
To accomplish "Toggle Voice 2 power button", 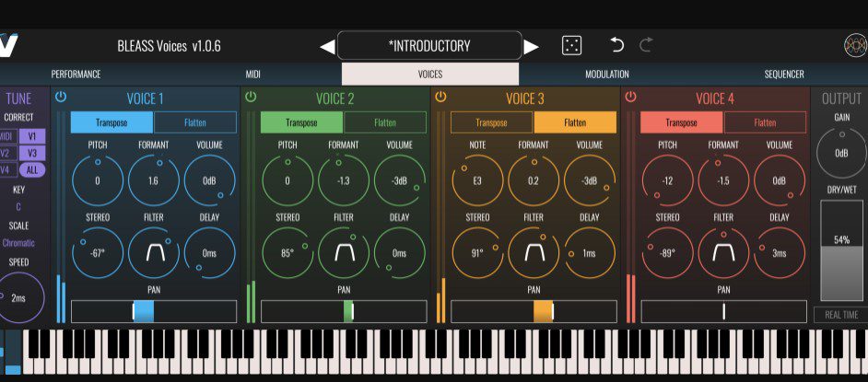I will (x=251, y=97).
